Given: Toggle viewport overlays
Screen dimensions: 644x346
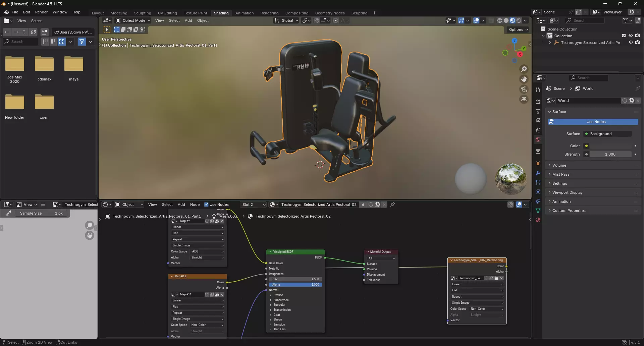Looking at the screenshot, I should pyautogui.click(x=476, y=20).
